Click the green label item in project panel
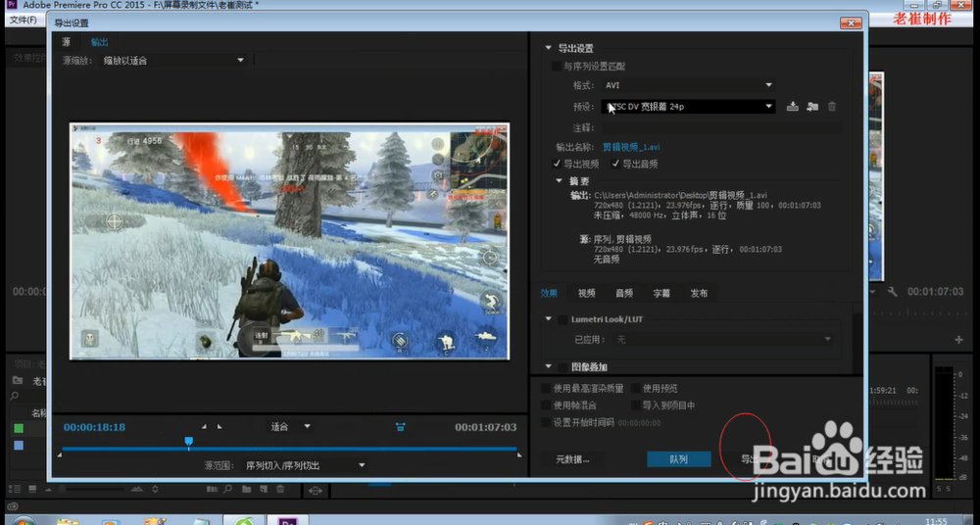The width and height of the screenshot is (980, 525). pos(19,428)
